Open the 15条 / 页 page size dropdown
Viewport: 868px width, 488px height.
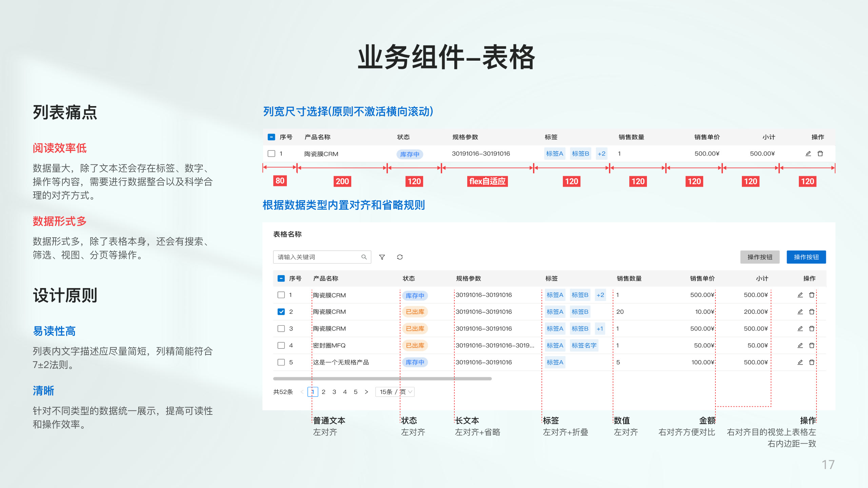395,392
